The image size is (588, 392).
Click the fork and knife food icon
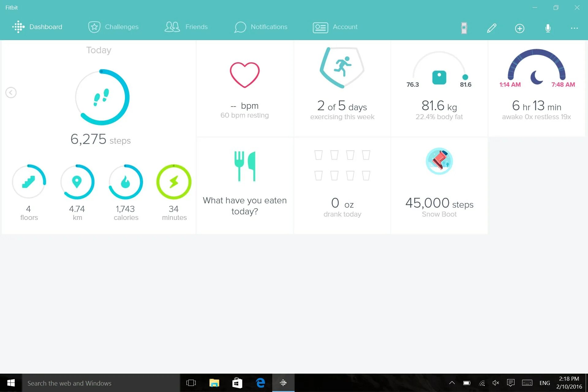244,166
